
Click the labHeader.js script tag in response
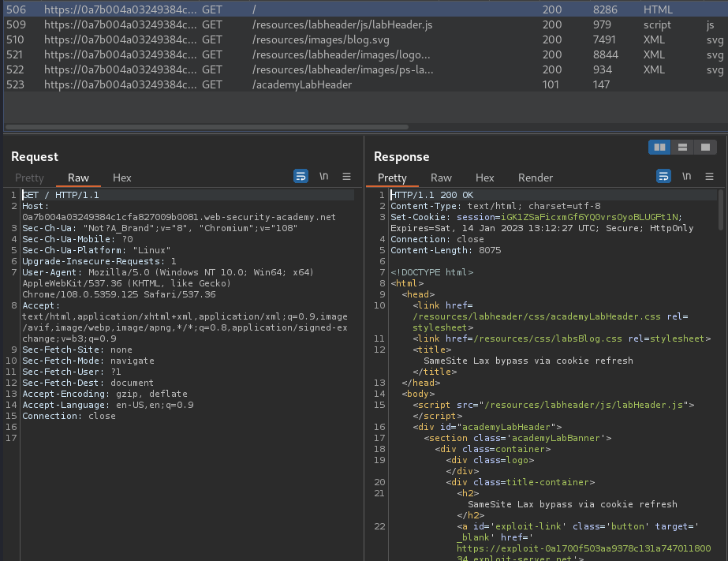tap(554, 410)
